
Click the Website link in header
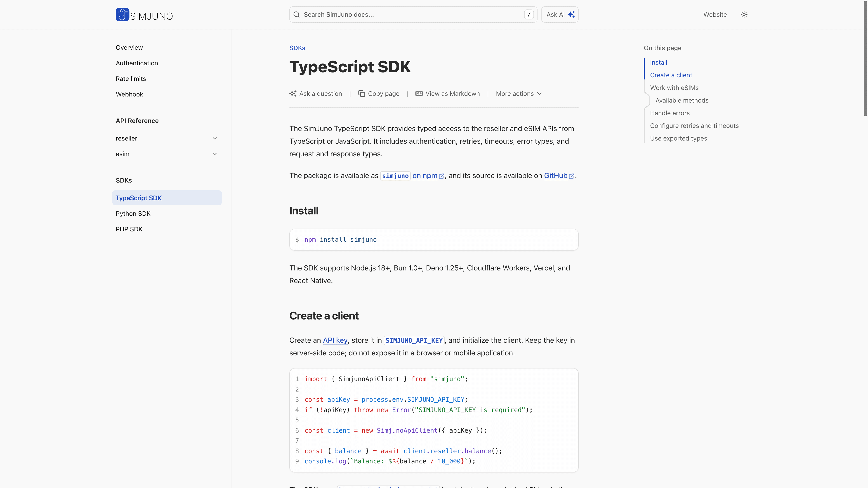click(x=715, y=14)
